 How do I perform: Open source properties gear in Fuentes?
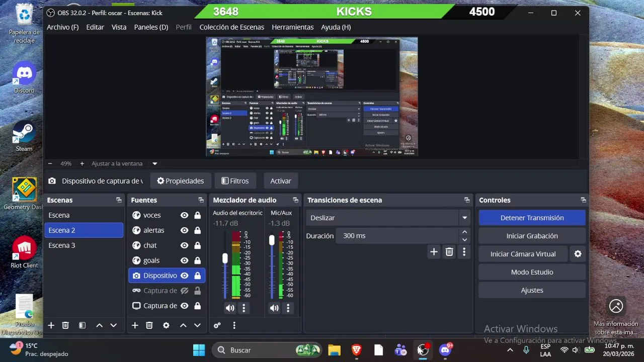point(166,325)
